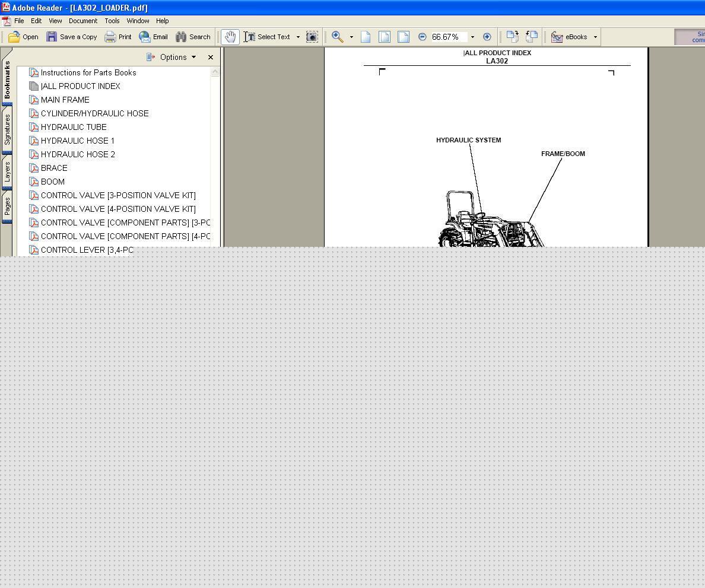Click Save a Copy in the toolbar

71,37
